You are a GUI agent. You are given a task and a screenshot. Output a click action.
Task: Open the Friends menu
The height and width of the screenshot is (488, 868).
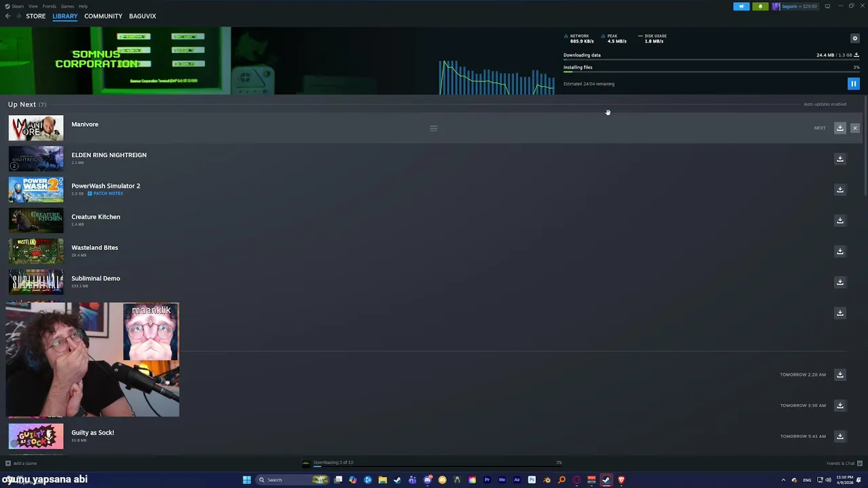tap(50, 6)
